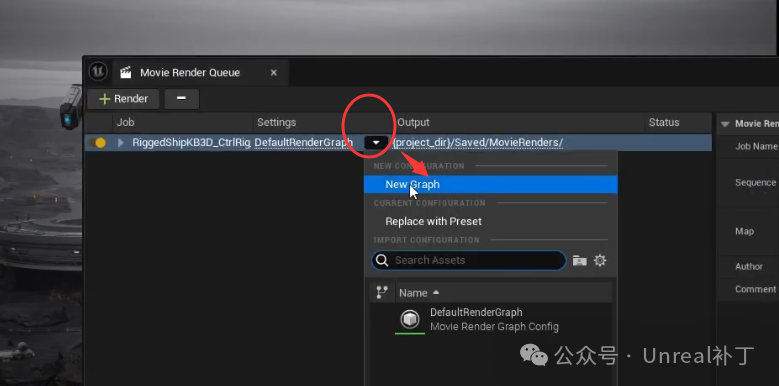Open asset picker settings gear
The width and height of the screenshot is (779, 386).
(600, 260)
